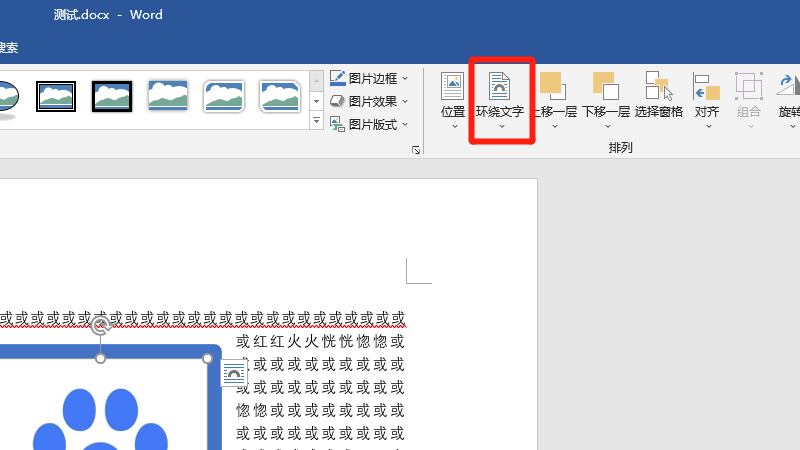The width and height of the screenshot is (800, 450).
Task: Open the 选择窗格 (Selection Pane)
Action: (658, 87)
